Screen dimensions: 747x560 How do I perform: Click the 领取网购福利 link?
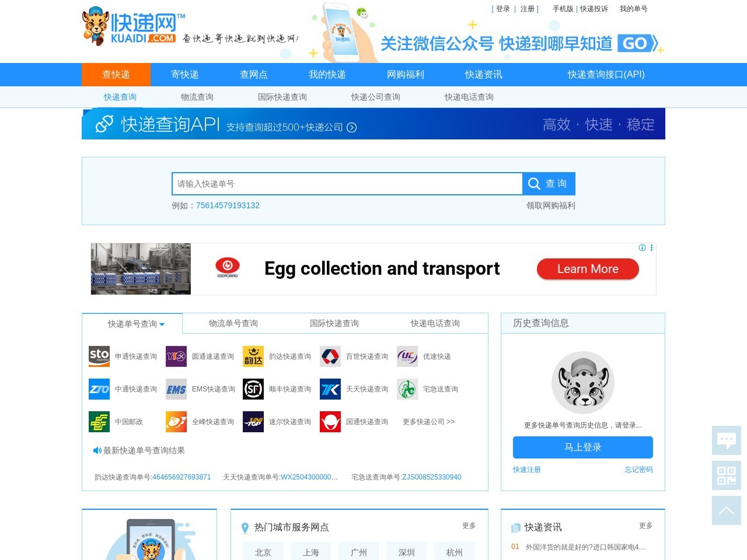(551, 206)
